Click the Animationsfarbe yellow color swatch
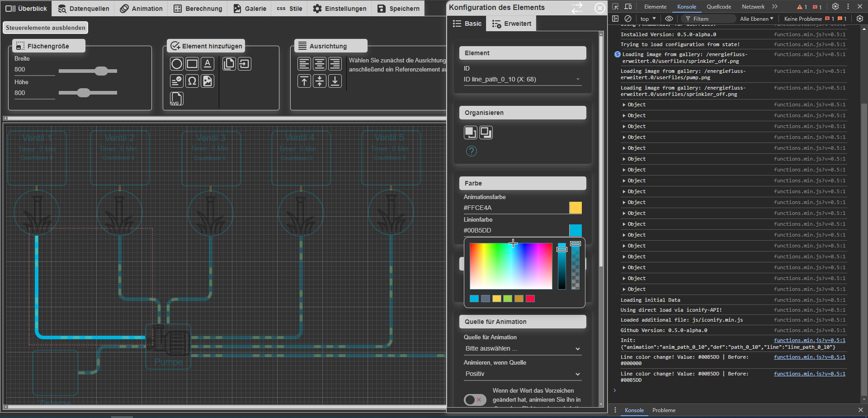868x418 pixels. [x=576, y=208]
